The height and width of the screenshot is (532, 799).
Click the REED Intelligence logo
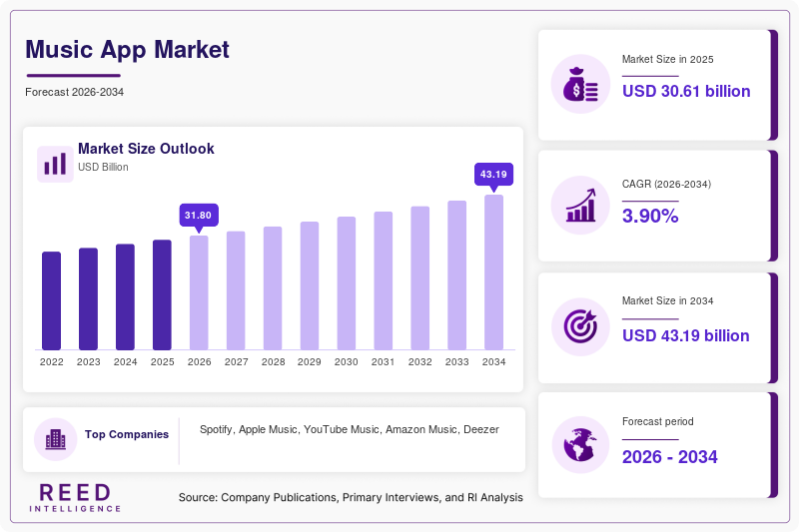coord(75,497)
